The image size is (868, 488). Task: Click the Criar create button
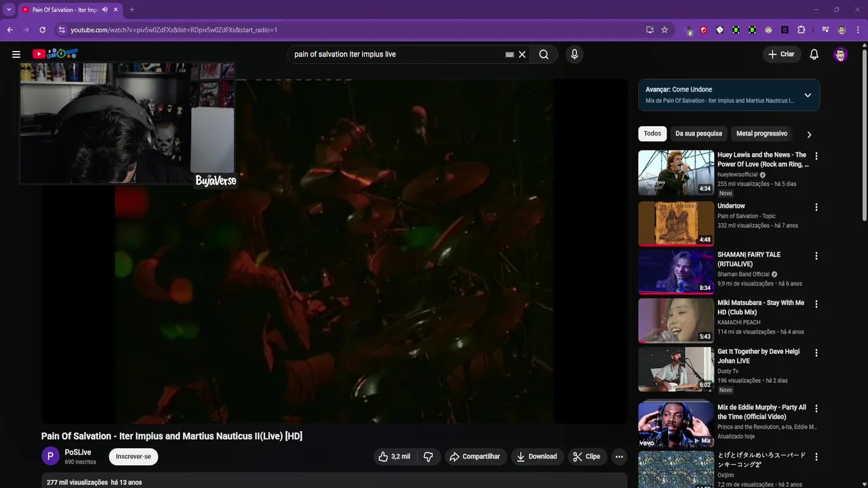click(x=781, y=54)
